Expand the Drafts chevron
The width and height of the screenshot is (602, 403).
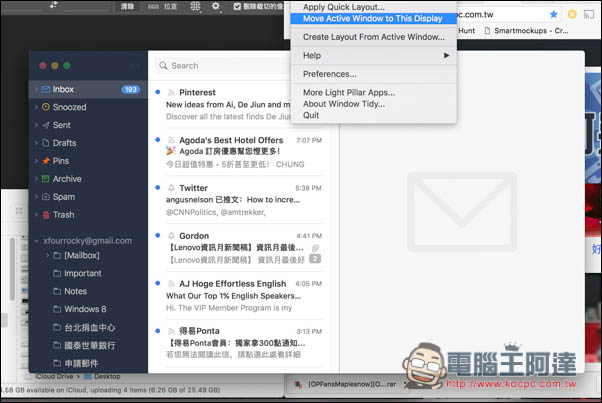[36, 143]
